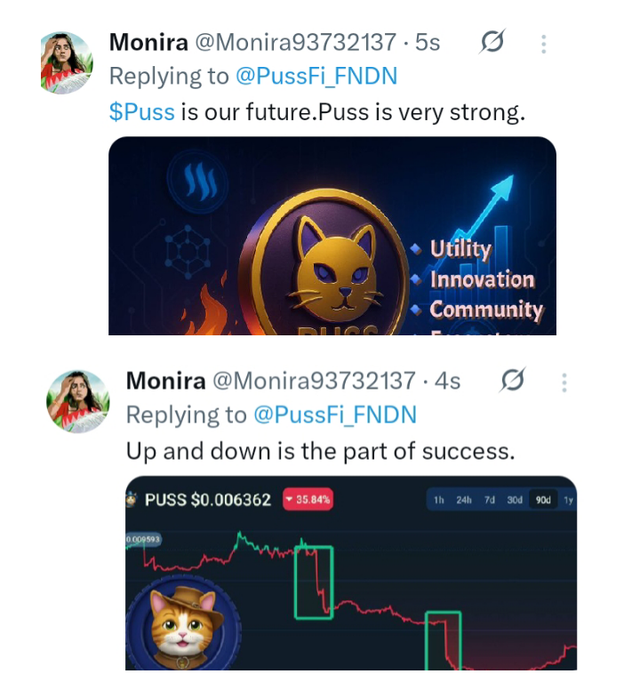The width and height of the screenshot is (640, 676).
Task: Open Grok icon on second Monira tweet
Action: tap(512, 380)
